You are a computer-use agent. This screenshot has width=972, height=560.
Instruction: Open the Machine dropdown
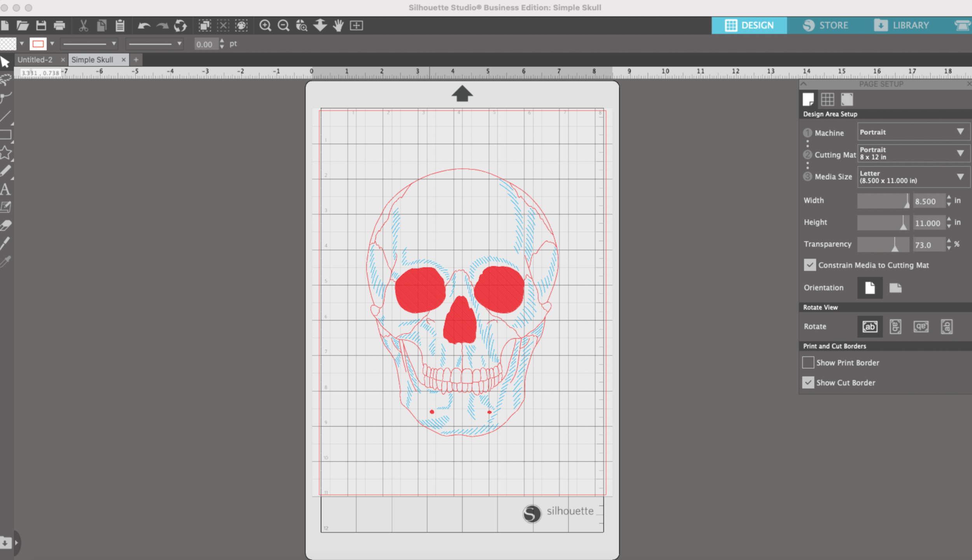913,132
